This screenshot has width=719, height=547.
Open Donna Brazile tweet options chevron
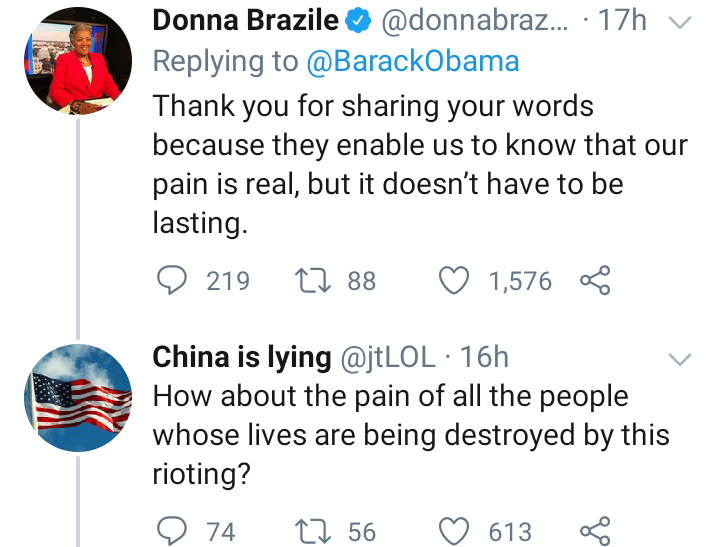679,22
